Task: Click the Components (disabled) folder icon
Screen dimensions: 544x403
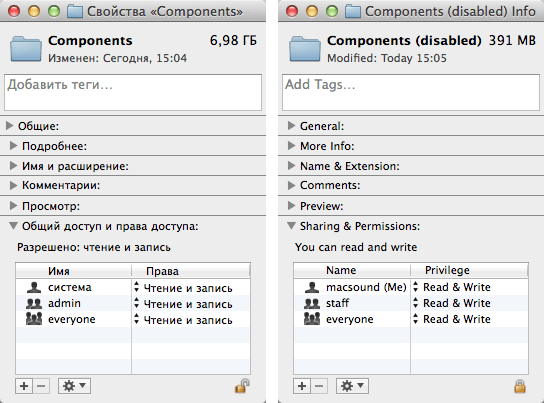Action: (304, 49)
